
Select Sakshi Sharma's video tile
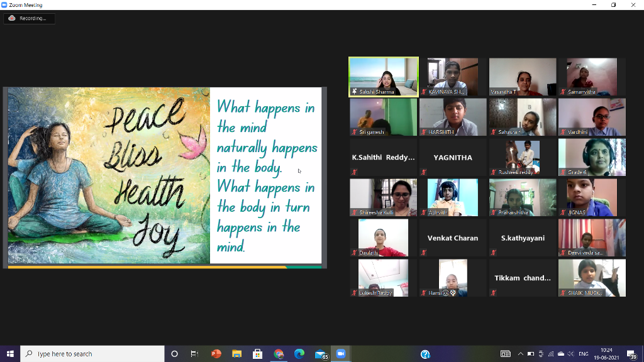[384, 77]
